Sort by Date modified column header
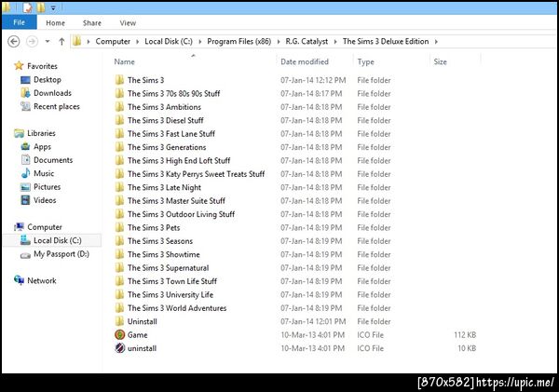 coord(305,61)
